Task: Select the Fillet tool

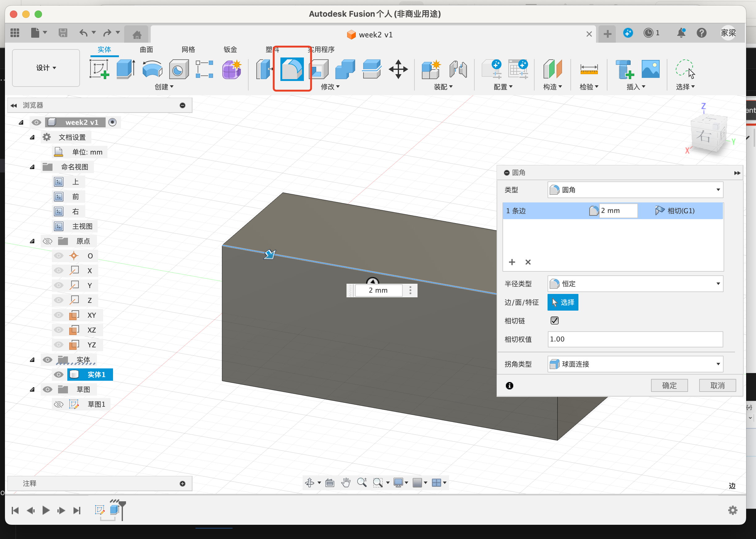Action: point(292,69)
